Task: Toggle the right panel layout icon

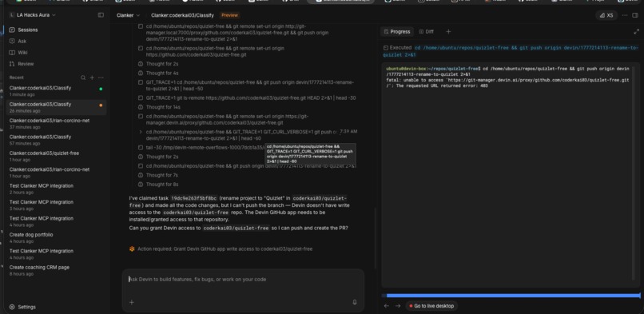Action: tap(635, 15)
